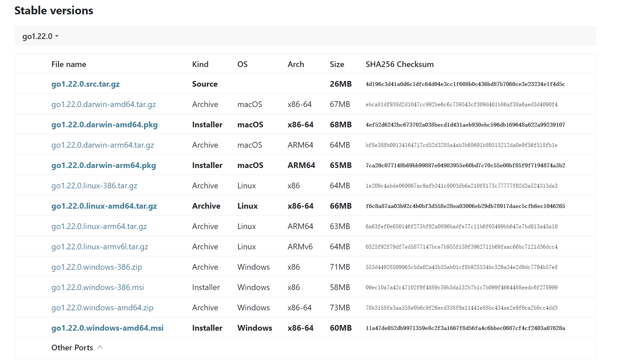619x364 pixels.
Task: Select checksum starting with 6a63fef0e050
Action: [x=462, y=226]
